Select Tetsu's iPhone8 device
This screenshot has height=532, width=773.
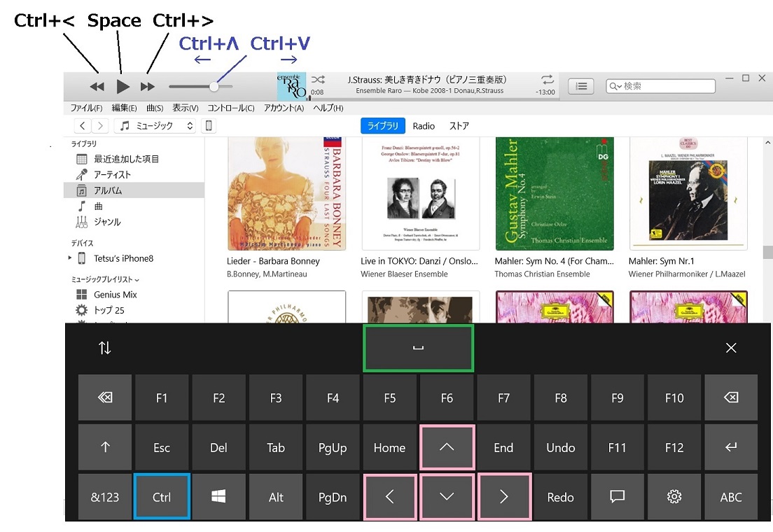124,258
